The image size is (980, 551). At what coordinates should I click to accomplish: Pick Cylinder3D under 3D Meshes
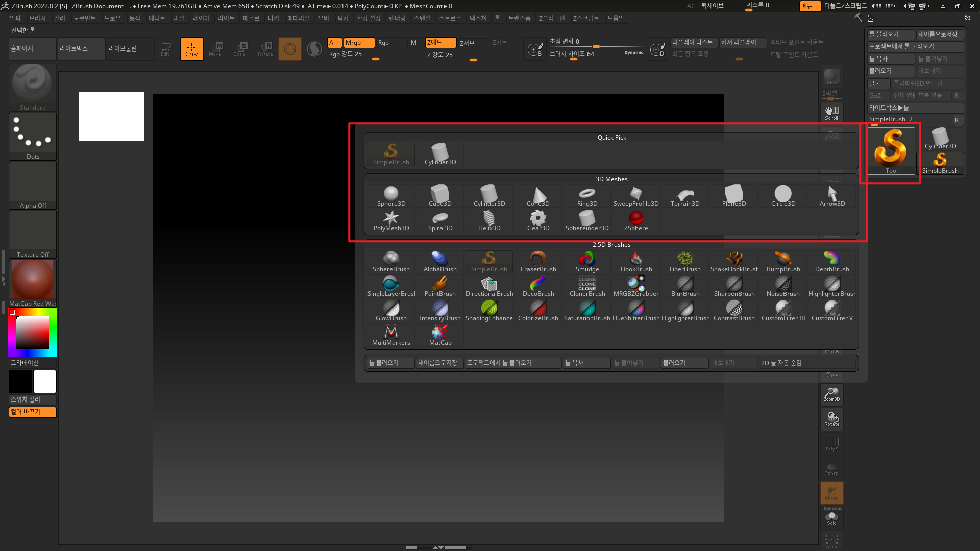coord(489,196)
